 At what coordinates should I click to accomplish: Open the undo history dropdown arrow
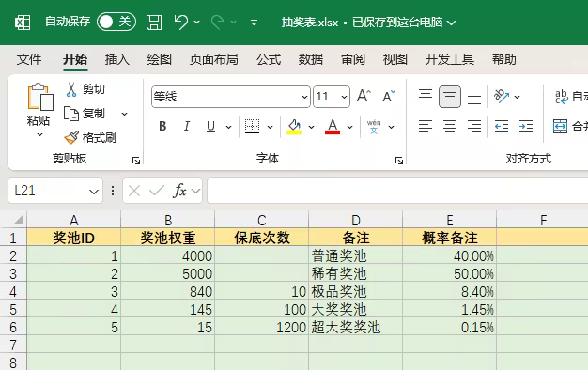point(197,23)
